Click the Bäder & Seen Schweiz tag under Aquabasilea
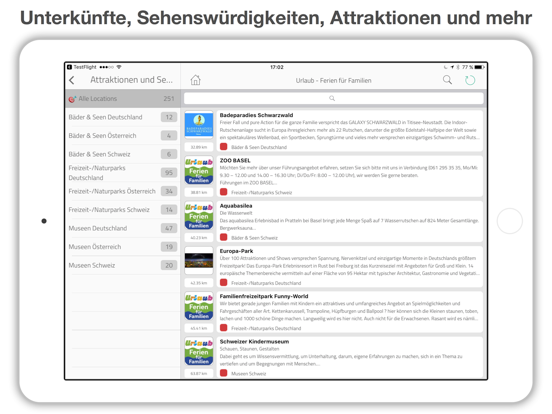Screen dimensions: 552x414 (254, 238)
